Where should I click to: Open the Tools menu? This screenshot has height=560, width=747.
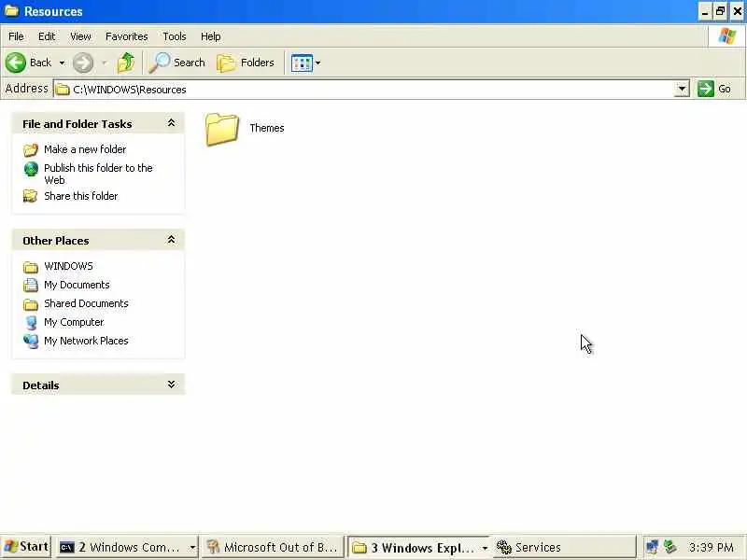coord(174,36)
